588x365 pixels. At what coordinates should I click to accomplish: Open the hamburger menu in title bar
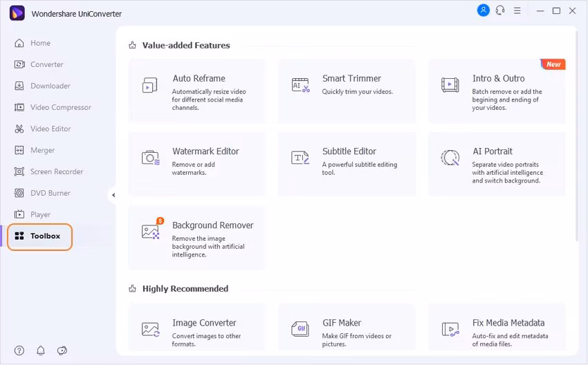[517, 11]
